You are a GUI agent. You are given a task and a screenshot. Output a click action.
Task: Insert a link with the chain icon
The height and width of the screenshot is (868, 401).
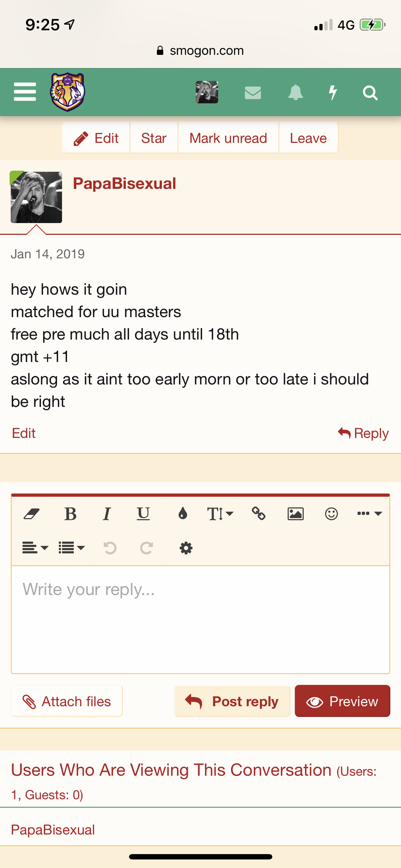tap(258, 514)
